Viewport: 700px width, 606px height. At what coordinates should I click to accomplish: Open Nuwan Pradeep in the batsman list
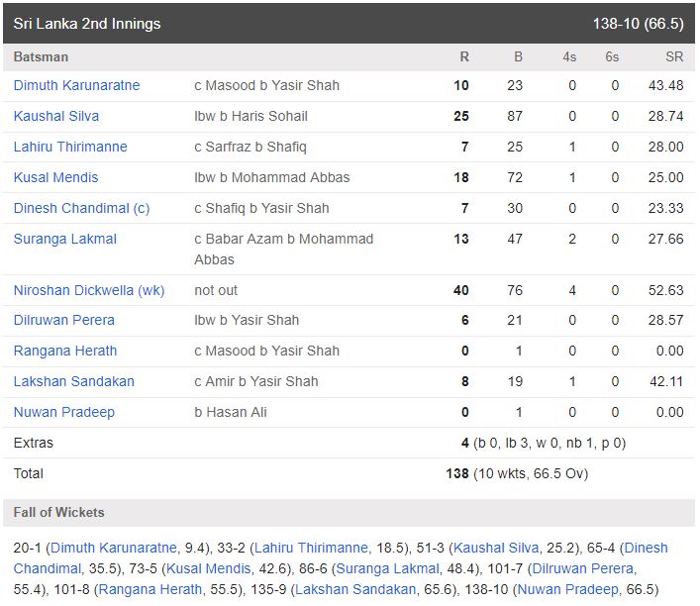point(63,412)
